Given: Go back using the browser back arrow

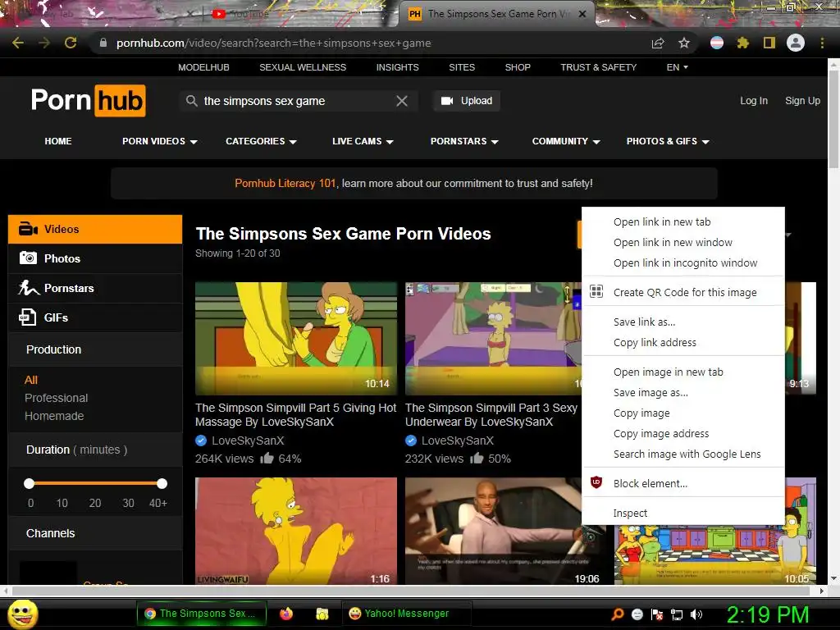Looking at the screenshot, I should (x=18, y=43).
